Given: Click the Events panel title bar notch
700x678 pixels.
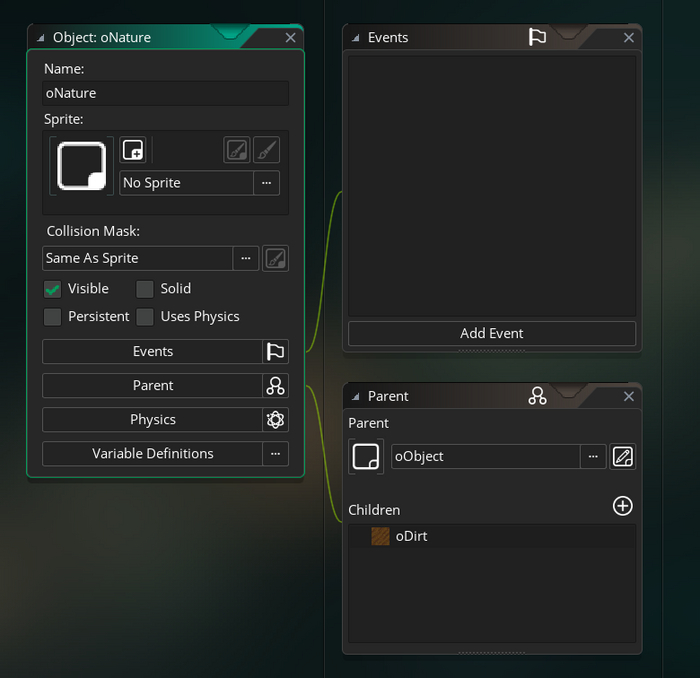Looking at the screenshot, I should pyautogui.click(x=568, y=32).
